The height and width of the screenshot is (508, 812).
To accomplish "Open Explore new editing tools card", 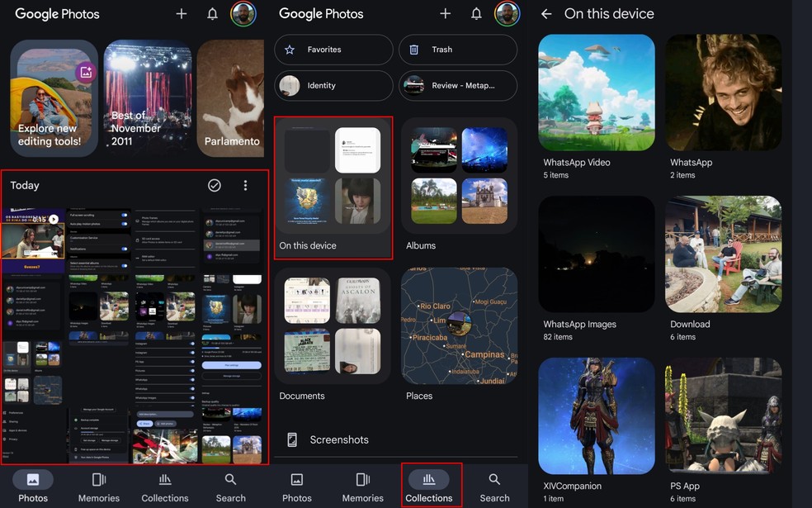I will pos(54,98).
